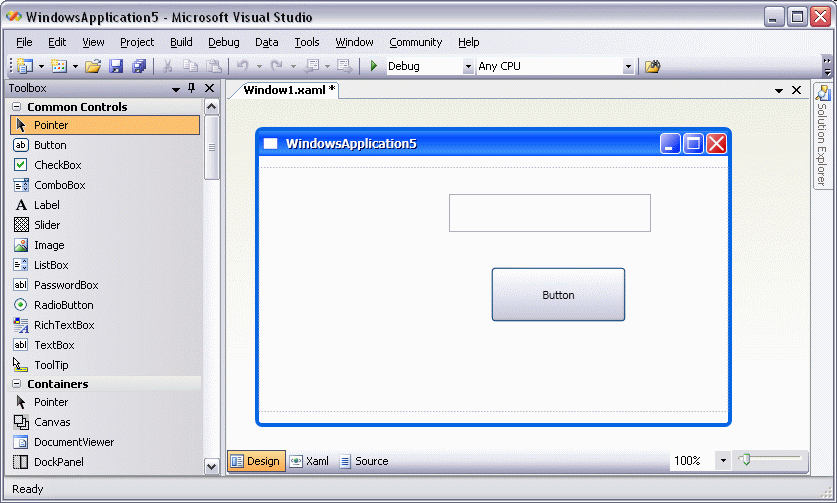837x503 pixels.
Task: Open the Undo history dropdown arrow
Action: [x=259, y=67]
